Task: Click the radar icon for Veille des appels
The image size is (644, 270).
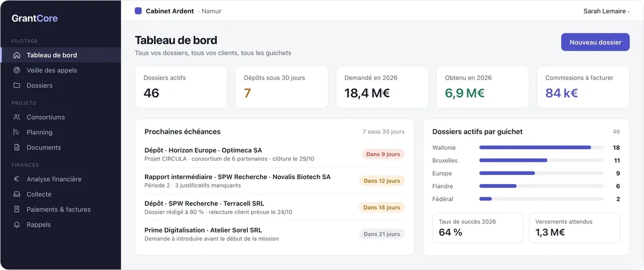Action: (17, 70)
